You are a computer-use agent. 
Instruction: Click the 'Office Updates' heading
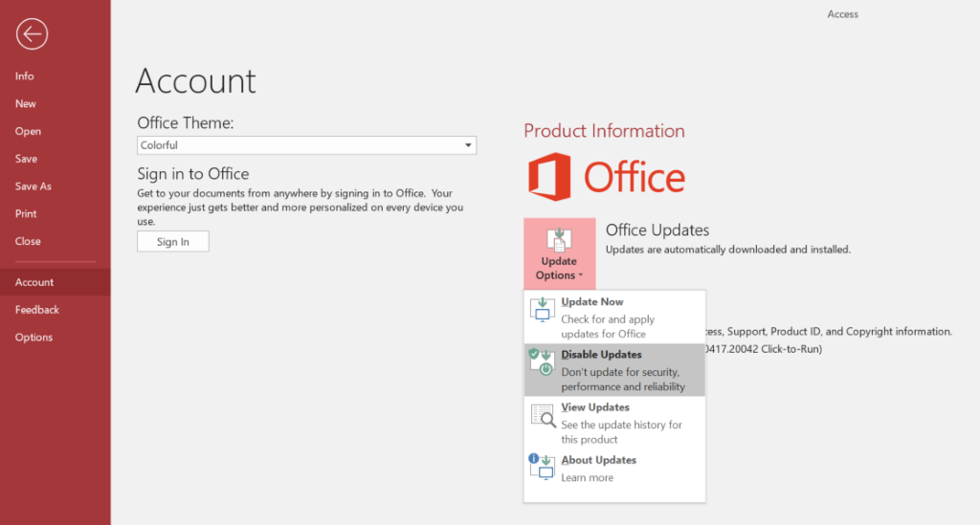[x=657, y=230]
